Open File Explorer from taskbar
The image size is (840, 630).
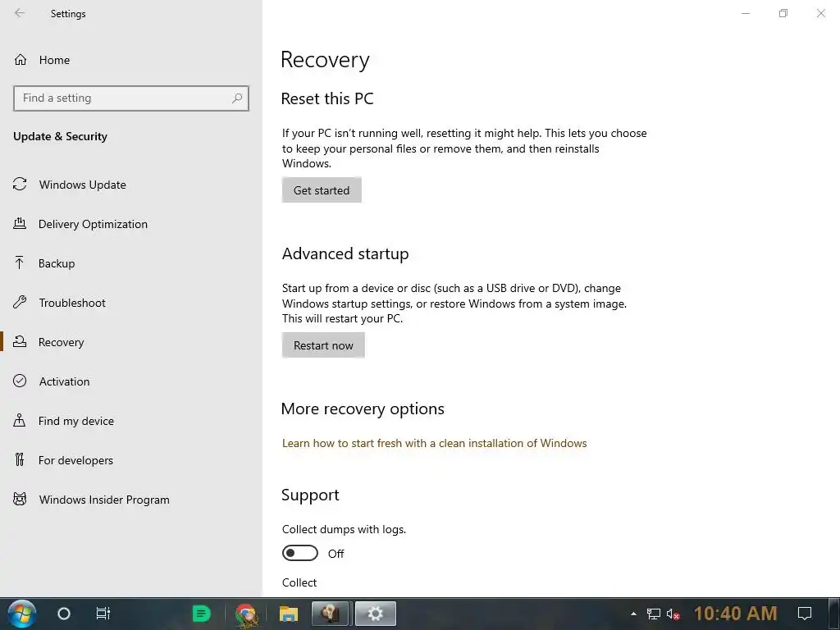(x=288, y=614)
